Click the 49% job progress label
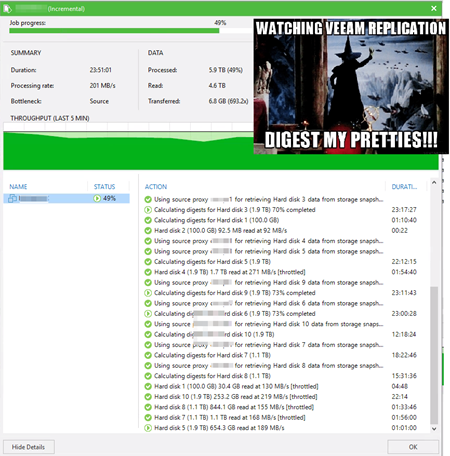This screenshot has height=456, width=450. click(220, 23)
